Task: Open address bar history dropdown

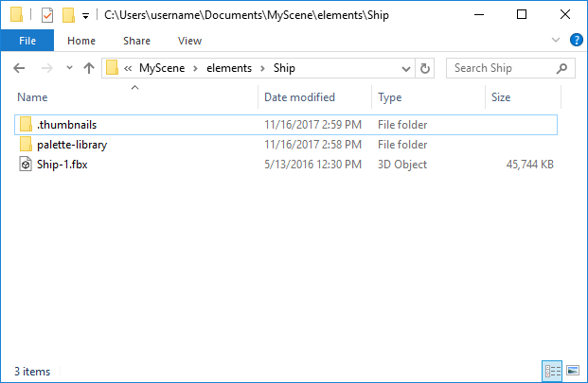Action: (406, 68)
